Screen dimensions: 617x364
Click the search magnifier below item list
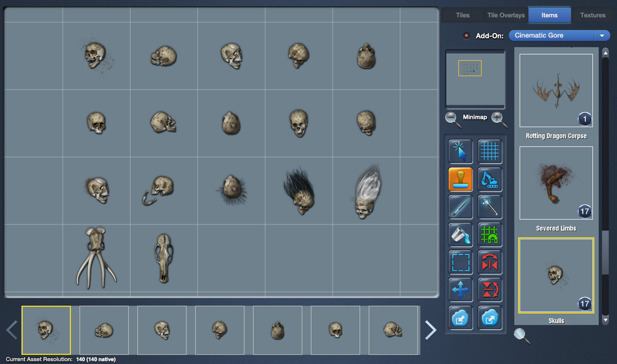522,336
